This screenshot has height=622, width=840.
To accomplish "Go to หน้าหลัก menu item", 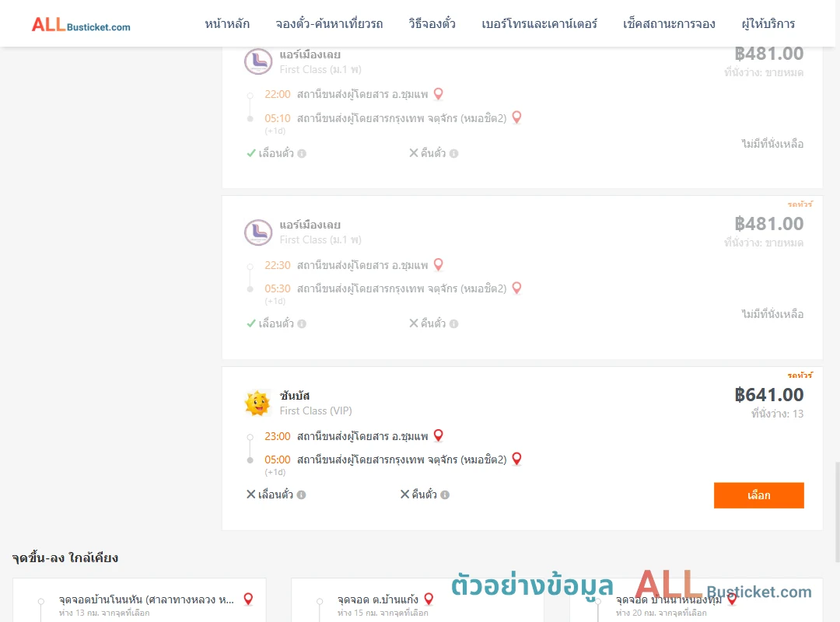I will (x=227, y=23).
